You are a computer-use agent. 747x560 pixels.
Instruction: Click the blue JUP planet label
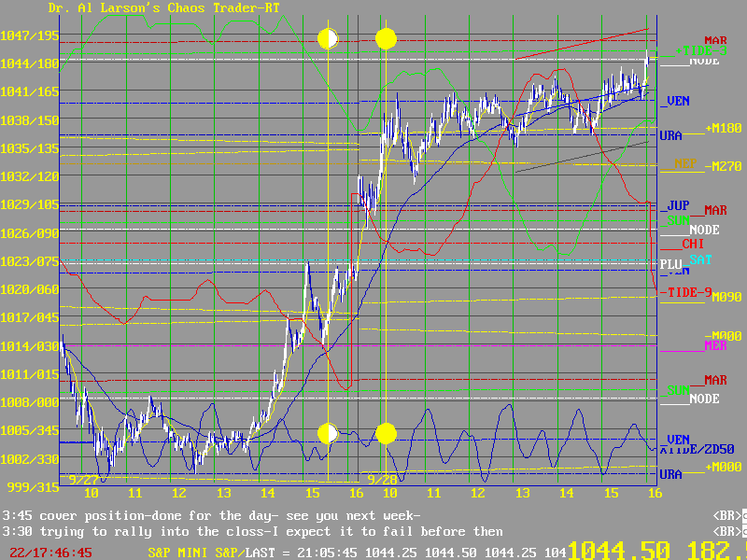click(x=678, y=205)
